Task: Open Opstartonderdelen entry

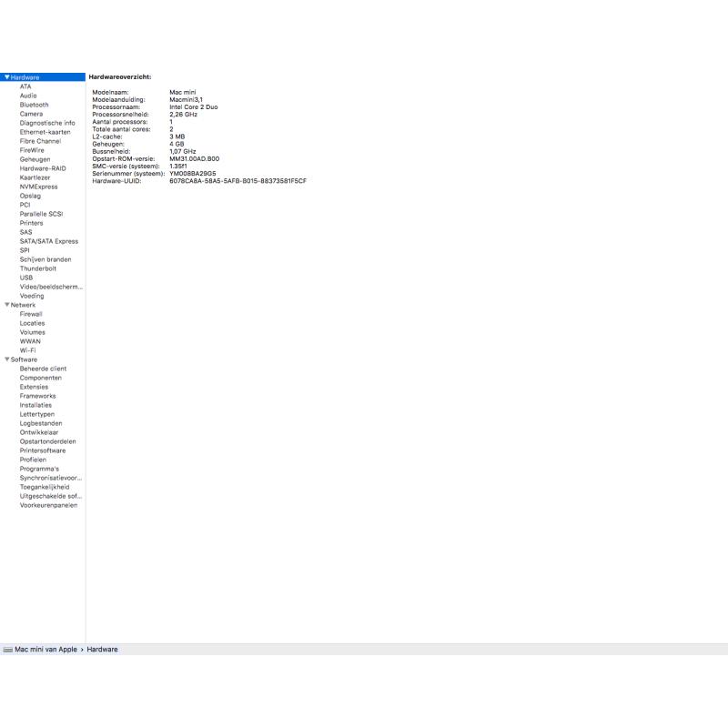Action: pos(48,441)
